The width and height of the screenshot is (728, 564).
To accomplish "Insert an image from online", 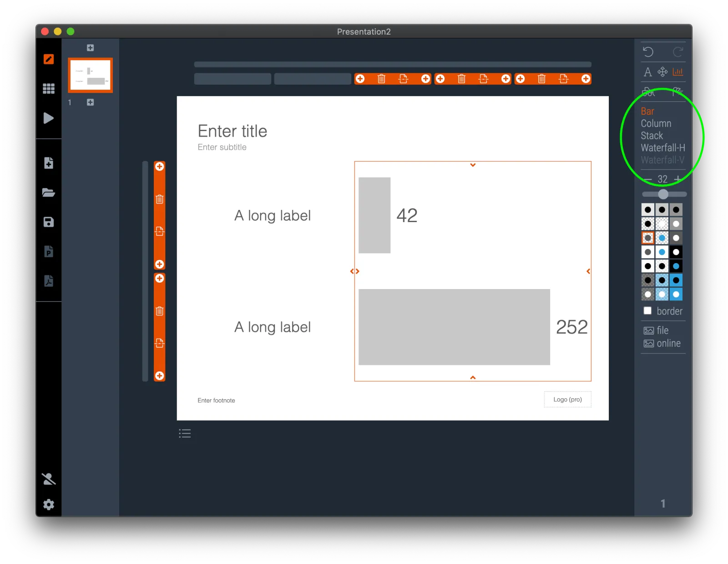I will [662, 344].
